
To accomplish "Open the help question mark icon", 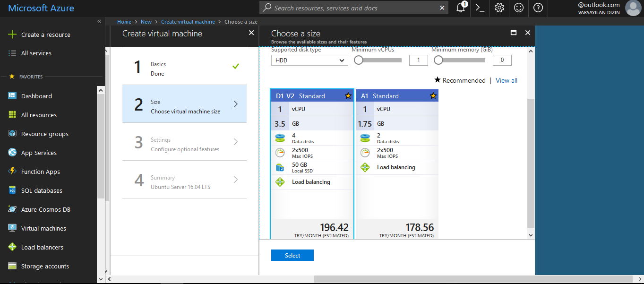I will 538,8.
